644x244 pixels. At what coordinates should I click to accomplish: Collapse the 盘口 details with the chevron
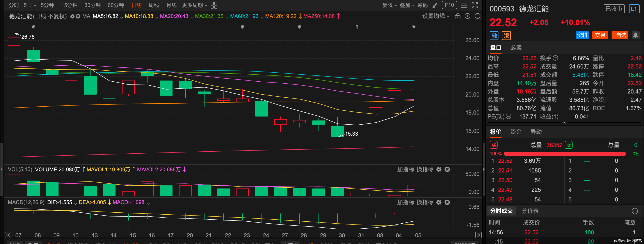(564, 123)
